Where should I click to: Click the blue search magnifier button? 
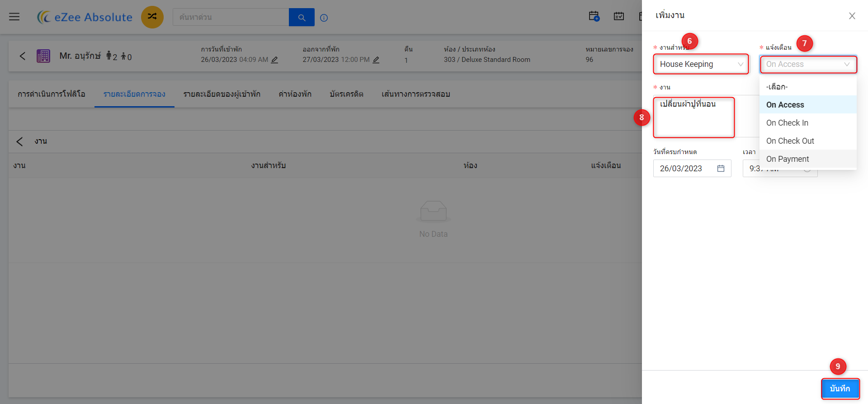click(x=302, y=17)
